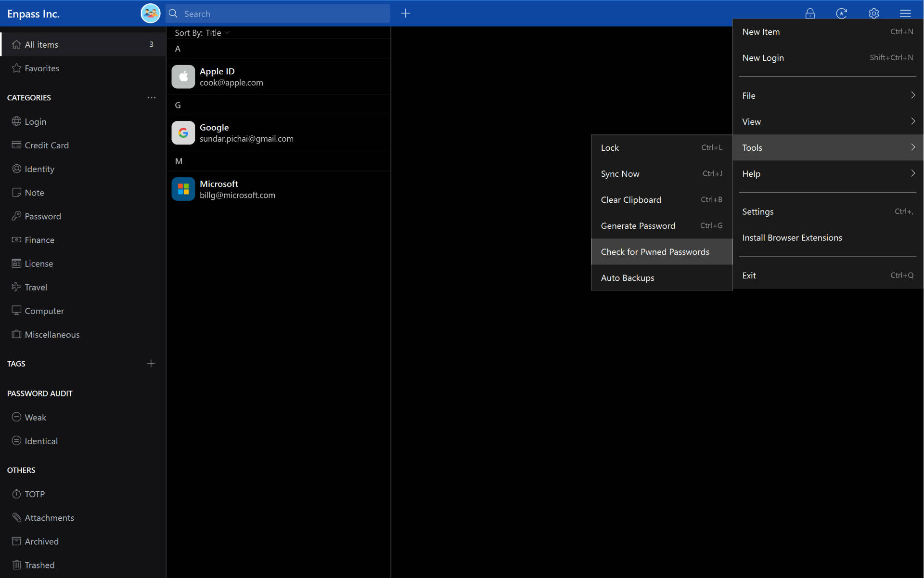Viewport: 924px width, 578px height.
Task: Open the Categories three-dot options
Action: (x=152, y=97)
